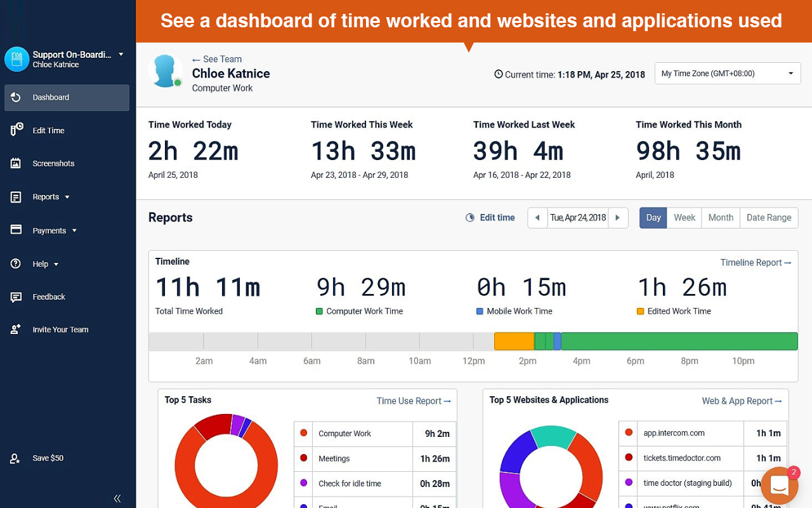This screenshot has height=508, width=812.
Task: Go to previous day with left arrow
Action: click(537, 217)
